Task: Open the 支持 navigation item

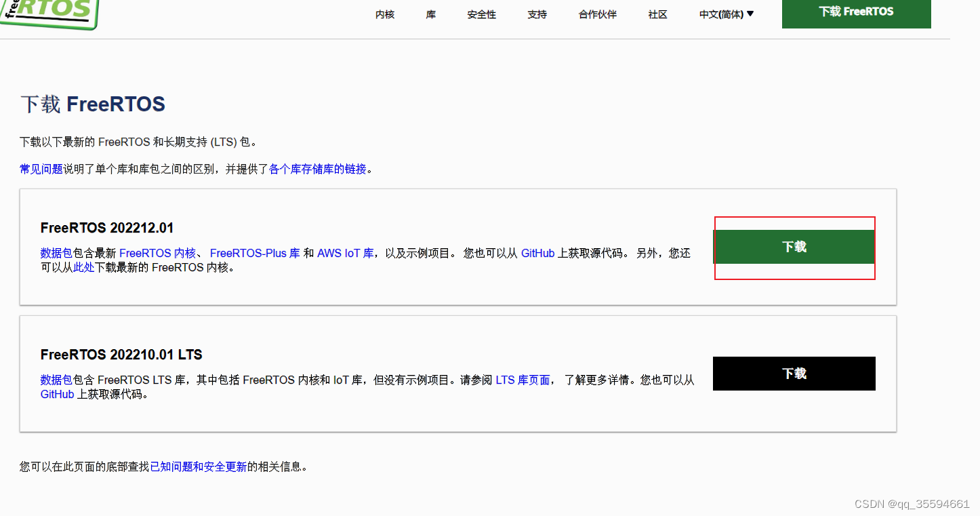Action: coord(537,14)
